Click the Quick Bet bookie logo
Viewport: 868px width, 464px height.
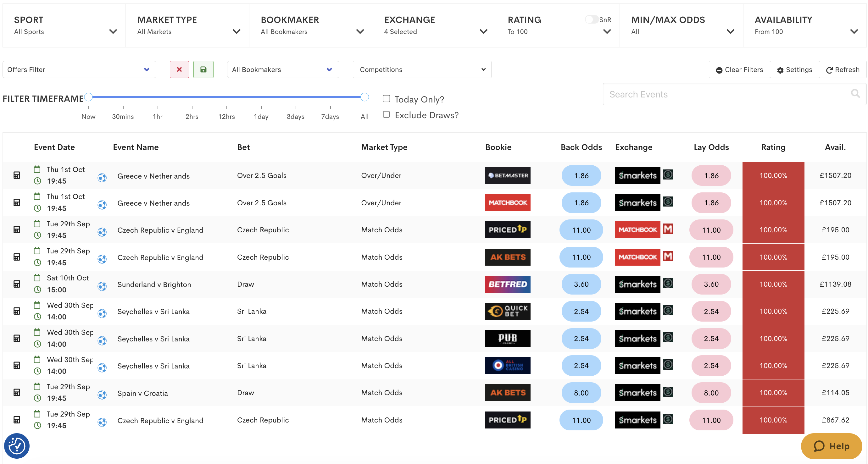pos(508,311)
